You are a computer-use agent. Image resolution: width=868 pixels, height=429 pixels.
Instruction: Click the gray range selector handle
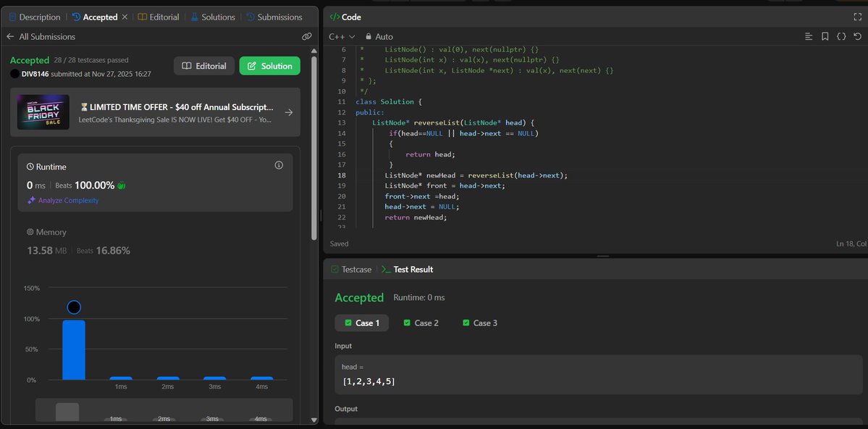(x=67, y=413)
